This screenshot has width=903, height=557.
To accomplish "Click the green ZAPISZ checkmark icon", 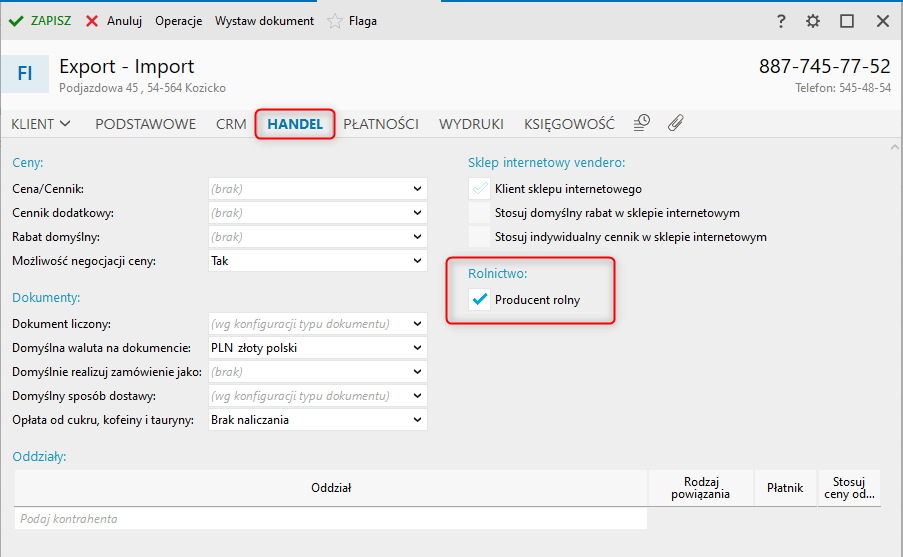I will click(x=16, y=21).
